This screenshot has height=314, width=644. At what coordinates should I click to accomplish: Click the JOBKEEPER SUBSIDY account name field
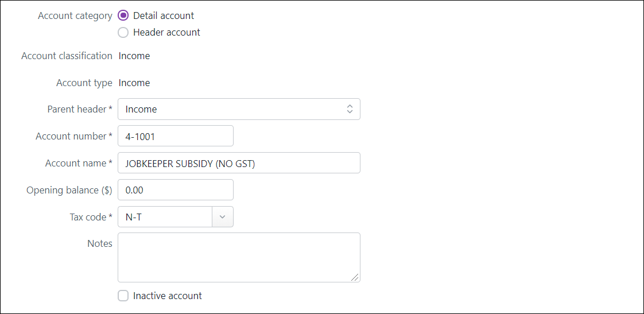pyautogui.click(x=238, y=163)
